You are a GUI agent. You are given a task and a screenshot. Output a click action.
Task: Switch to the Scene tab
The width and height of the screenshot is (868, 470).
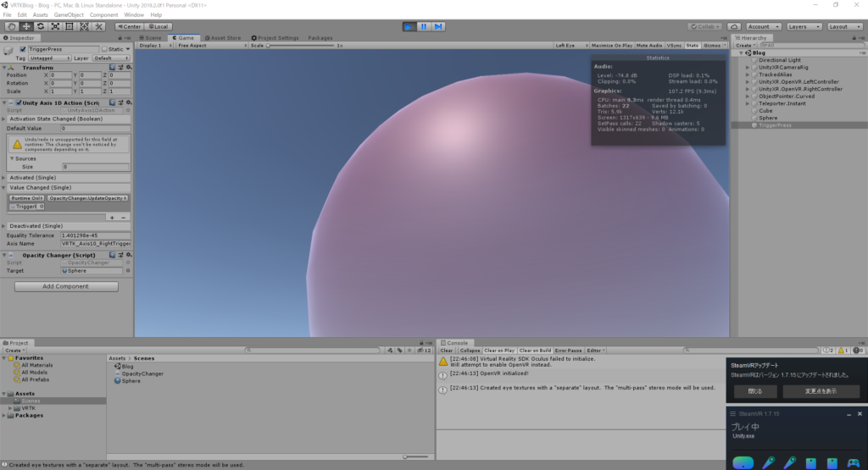tap(151, 38)
